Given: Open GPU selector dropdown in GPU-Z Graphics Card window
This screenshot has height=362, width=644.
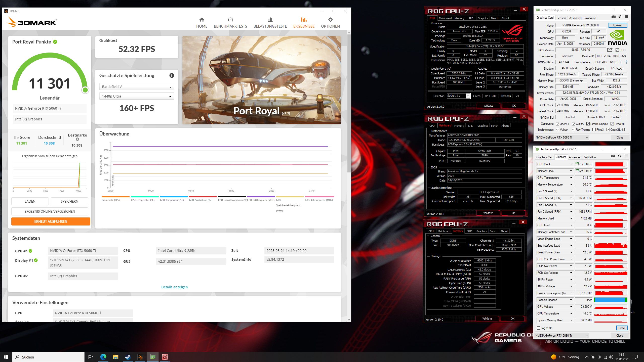Looking at the screenshot, I should tap(562, 138).
